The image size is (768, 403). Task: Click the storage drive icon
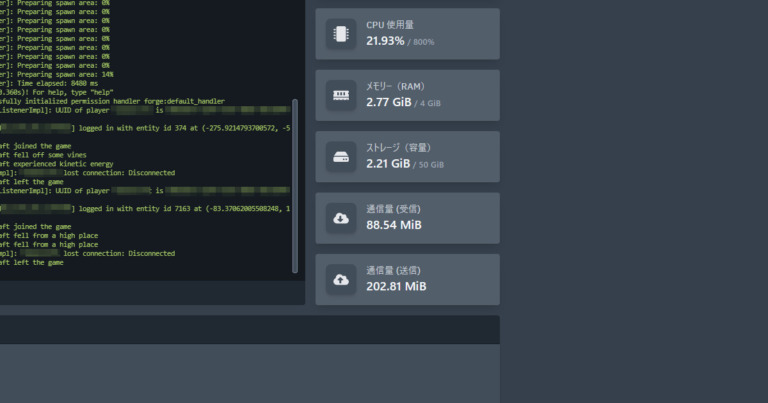click(341, 157)
